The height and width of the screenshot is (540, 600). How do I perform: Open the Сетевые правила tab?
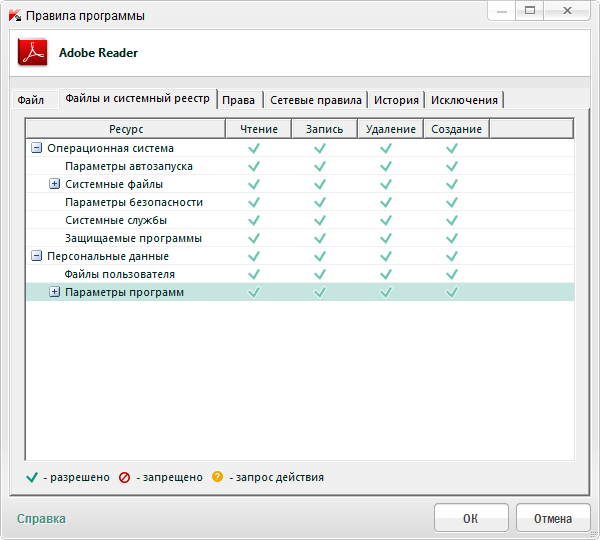click(316, 100)
